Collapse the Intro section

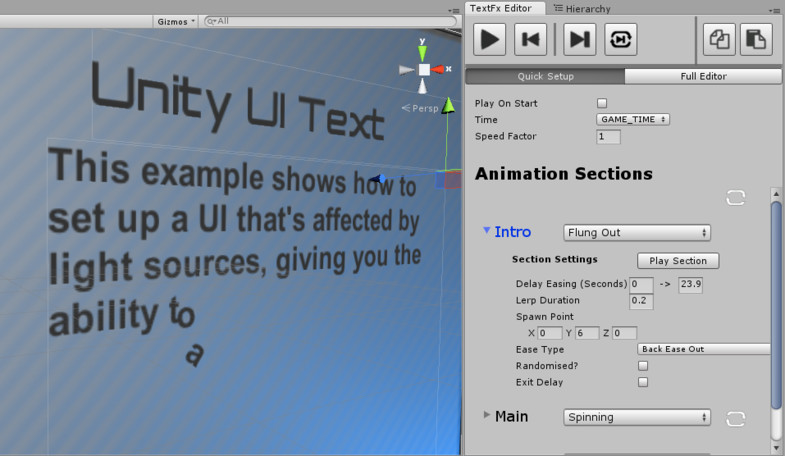[x=486, y=230]
